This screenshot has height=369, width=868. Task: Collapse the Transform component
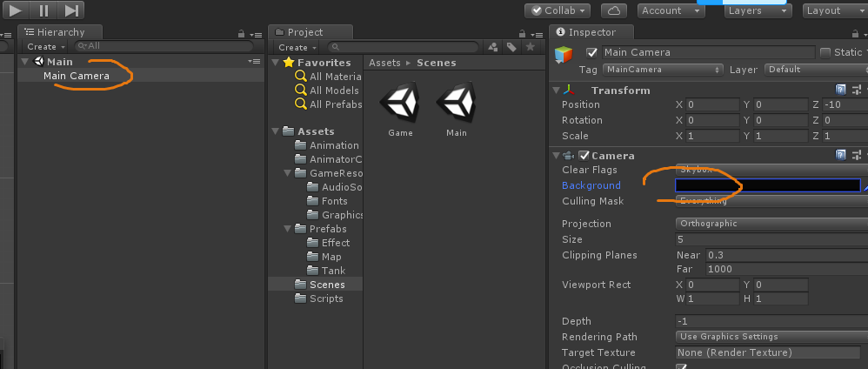556,91
